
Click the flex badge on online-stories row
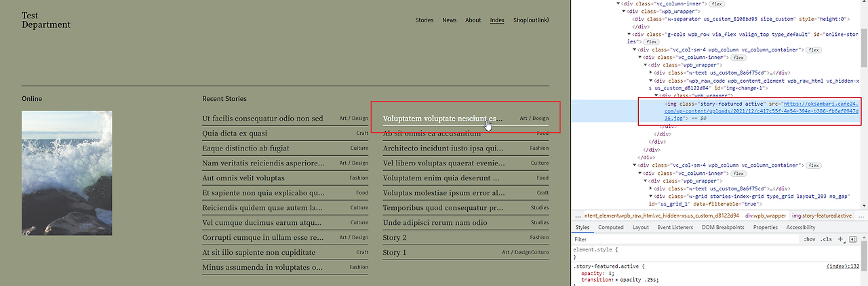pyautogui.click(x=652, y=41)
